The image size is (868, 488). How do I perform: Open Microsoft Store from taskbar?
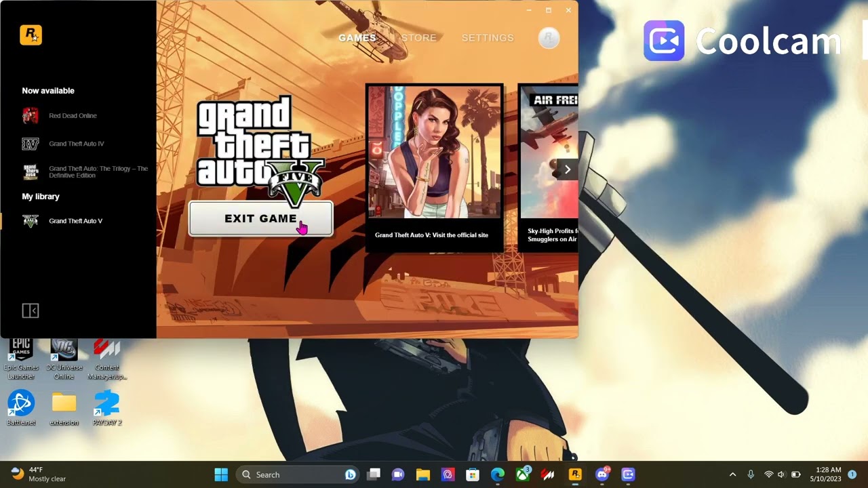473,474
